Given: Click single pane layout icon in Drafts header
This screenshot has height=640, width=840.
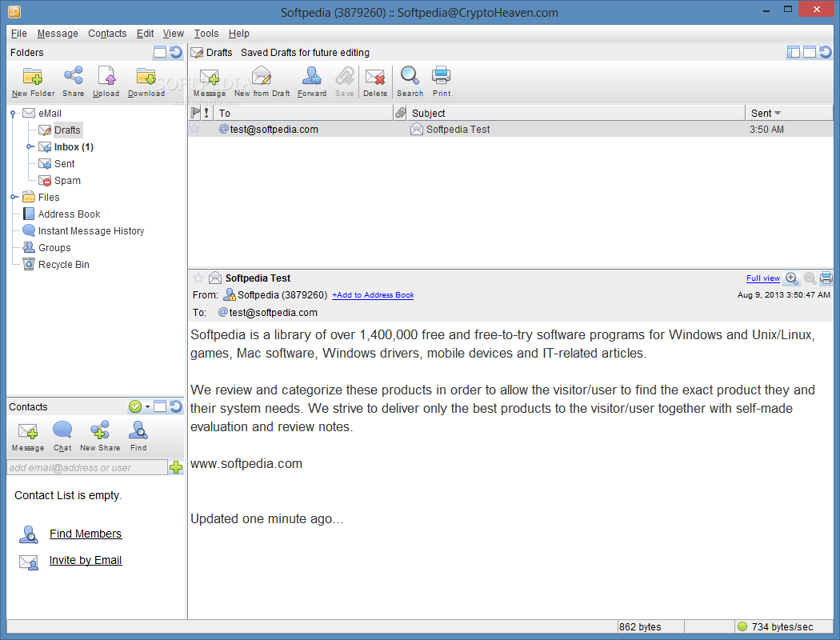Looking at the screenshot, I should (810, 52).
